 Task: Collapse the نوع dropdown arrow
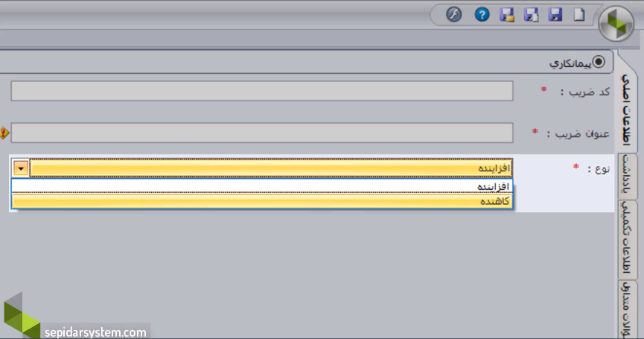(20, 168)
